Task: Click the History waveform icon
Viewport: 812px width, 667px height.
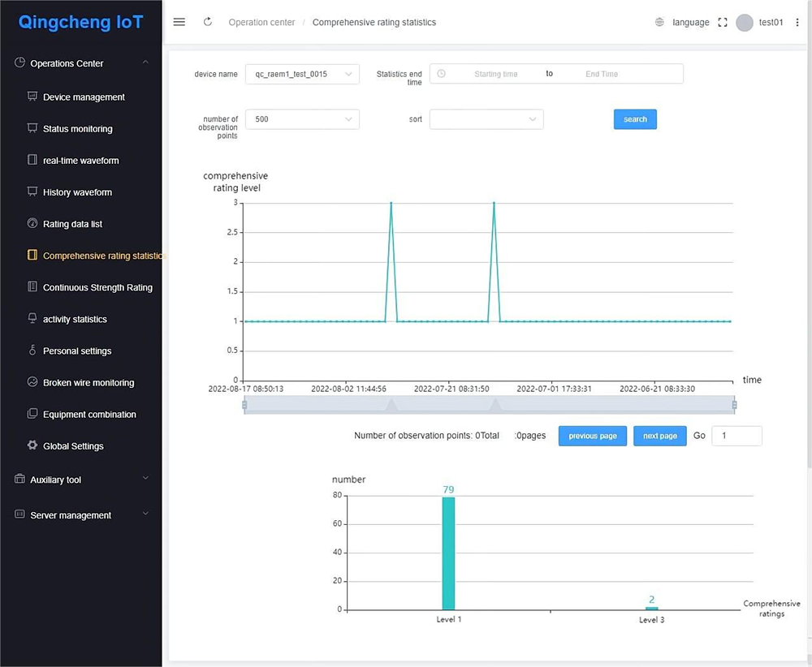Action: coord(32,191)
